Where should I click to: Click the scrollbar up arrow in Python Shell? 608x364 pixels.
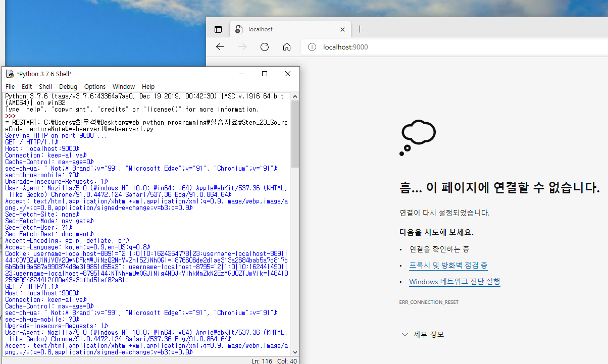click(295, 96)
